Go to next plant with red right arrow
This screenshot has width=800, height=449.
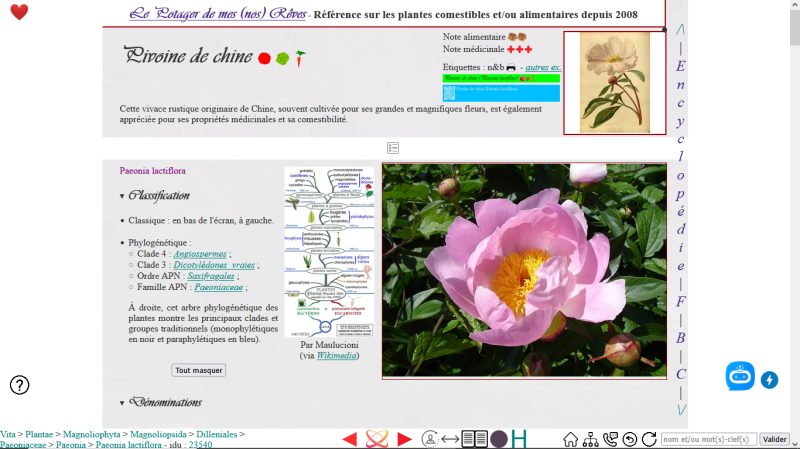coord(405,439)
